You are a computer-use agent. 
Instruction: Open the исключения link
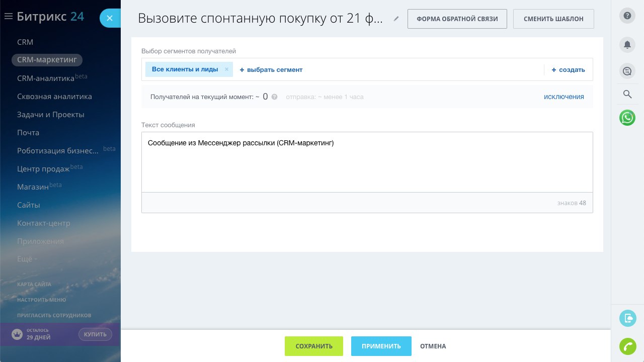coord(563,97)
